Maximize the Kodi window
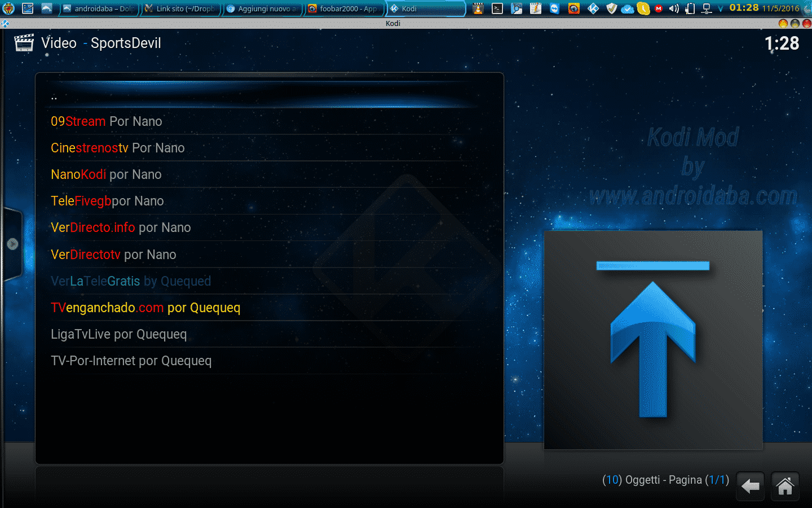 [795, 24]
